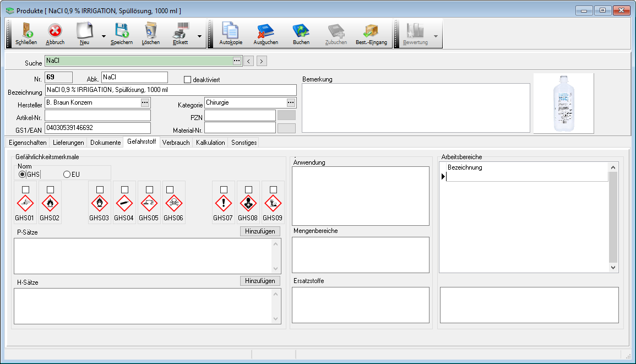The image size is (636, 364).
Task: Click the product bottle thumbnail image
Action: [563, 103]
